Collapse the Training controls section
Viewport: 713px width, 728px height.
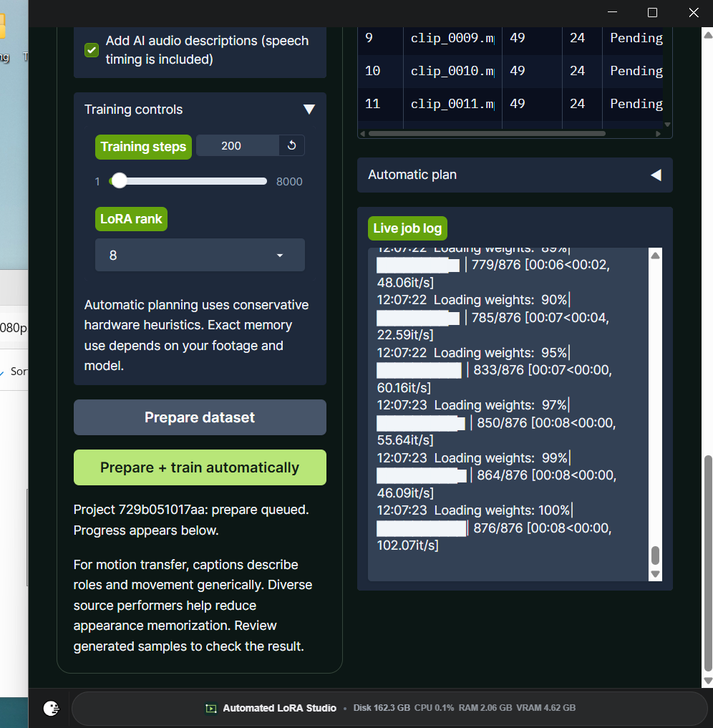[x=309, y=109]
